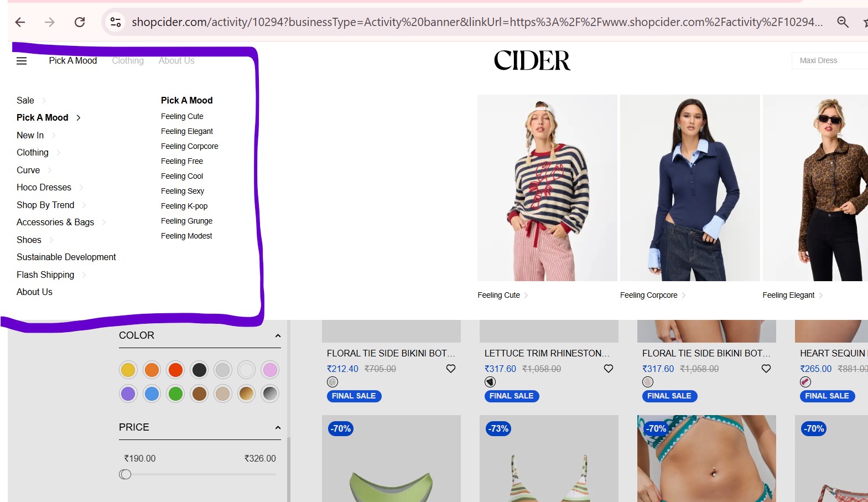Click FINAL SALE badge under Lettuce Trim item
The height and width of the screenshot is (502, 868).
[x=512, y=396]
